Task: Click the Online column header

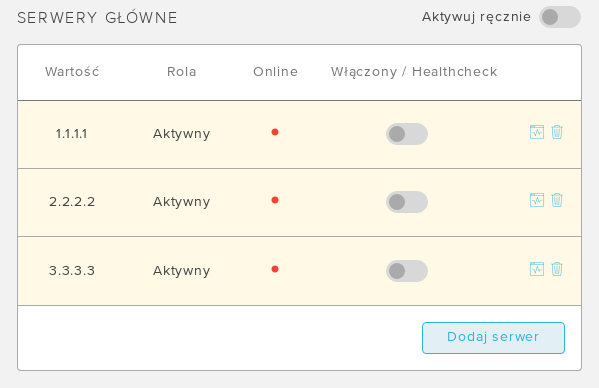Action: pyautogui.click(x=275, y=72)
